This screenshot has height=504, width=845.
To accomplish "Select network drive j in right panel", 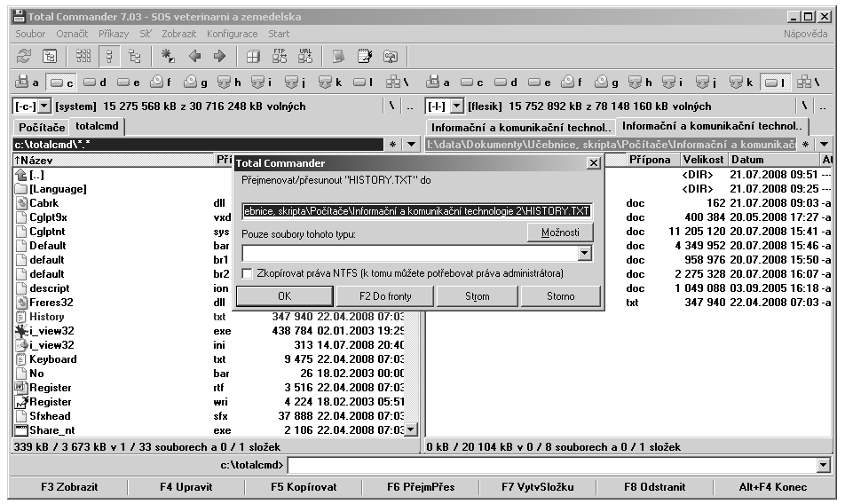I will click(x=706, y=83).
